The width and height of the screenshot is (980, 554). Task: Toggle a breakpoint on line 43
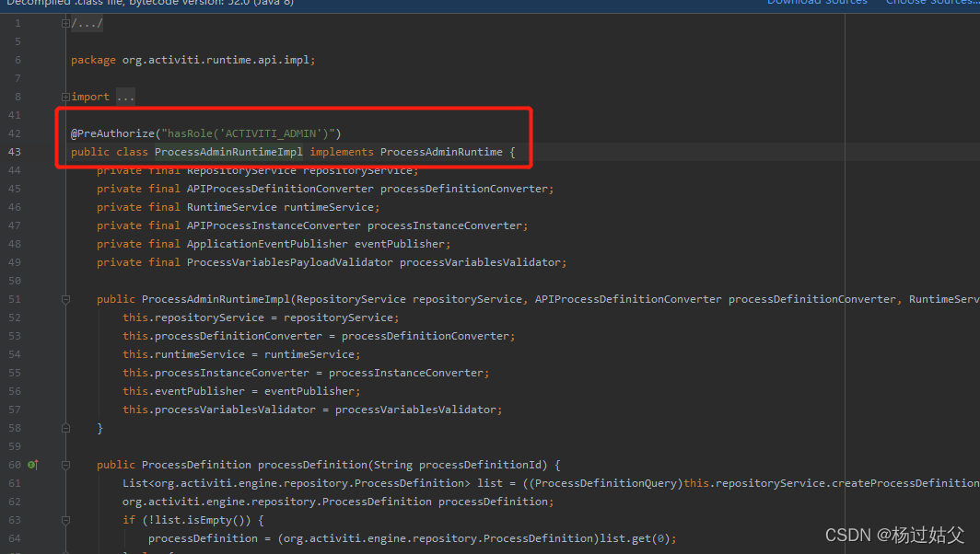point(43,151)
